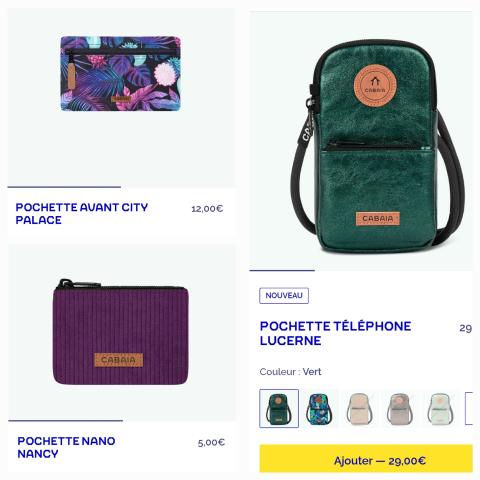Click the NOUVEAU badge
Image resolution: width=480 pixels, height=480 pixels.
[284, 296]
